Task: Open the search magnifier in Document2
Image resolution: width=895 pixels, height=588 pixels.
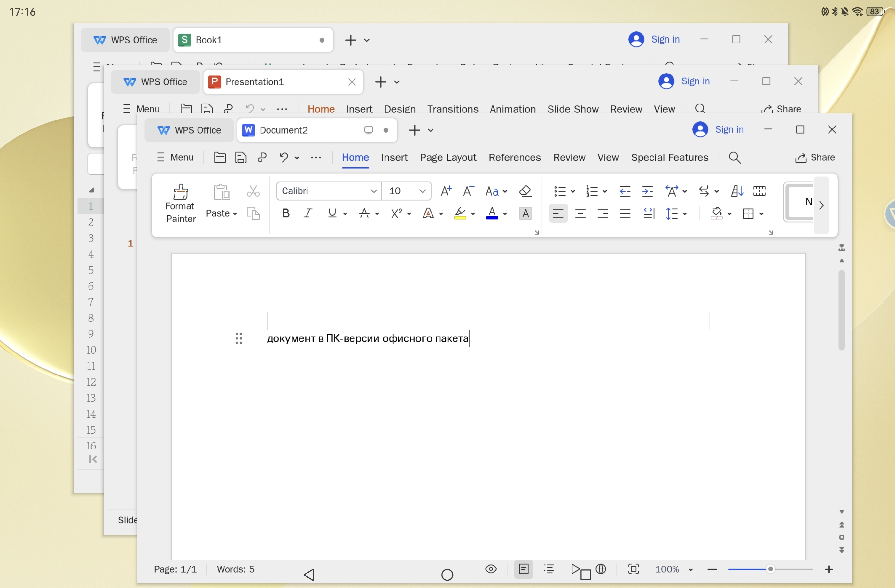Action: [x=735, y=158]
